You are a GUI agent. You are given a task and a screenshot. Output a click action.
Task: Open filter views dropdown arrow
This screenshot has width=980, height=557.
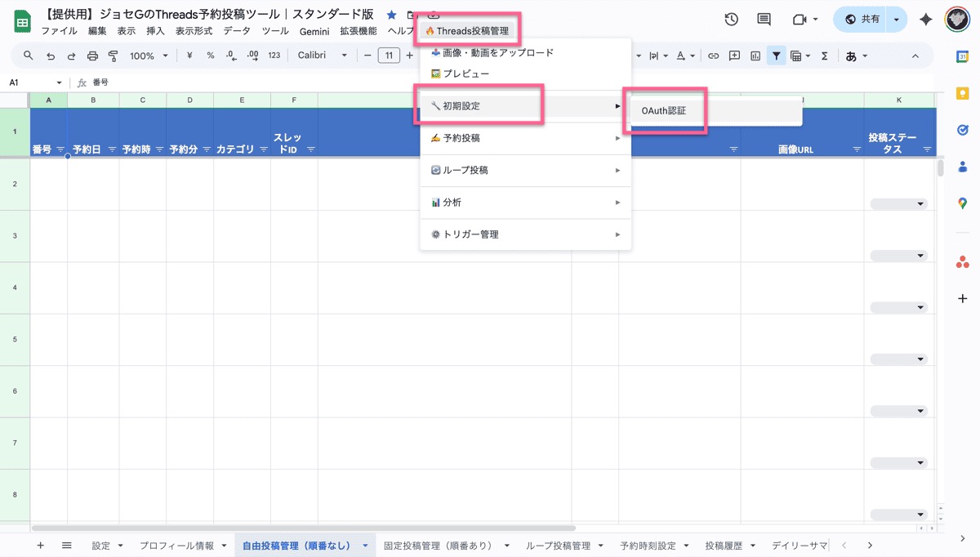[808, 56]
